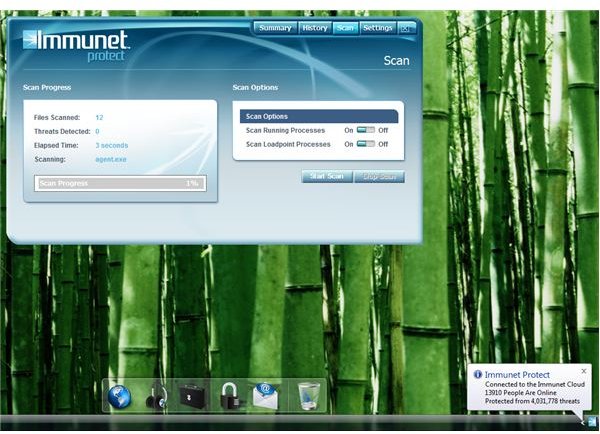The image size is (600, 434).
Task: Click the Start Scan button
Action: (326, 176)
